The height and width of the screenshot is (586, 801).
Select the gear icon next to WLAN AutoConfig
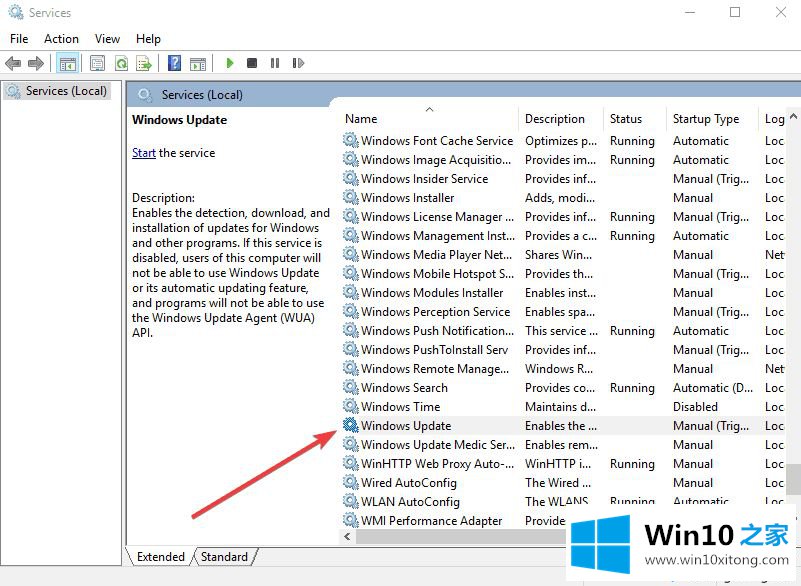coord(350,501)
